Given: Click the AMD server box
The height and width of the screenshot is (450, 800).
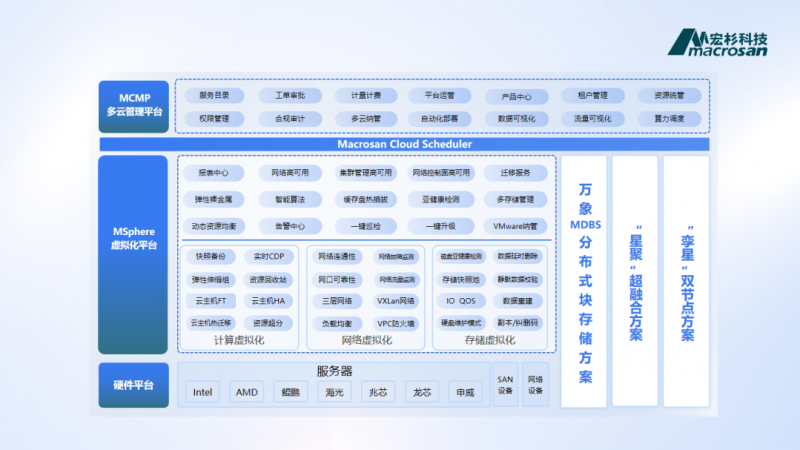Looking at the screenshot, I should [246, 392].
